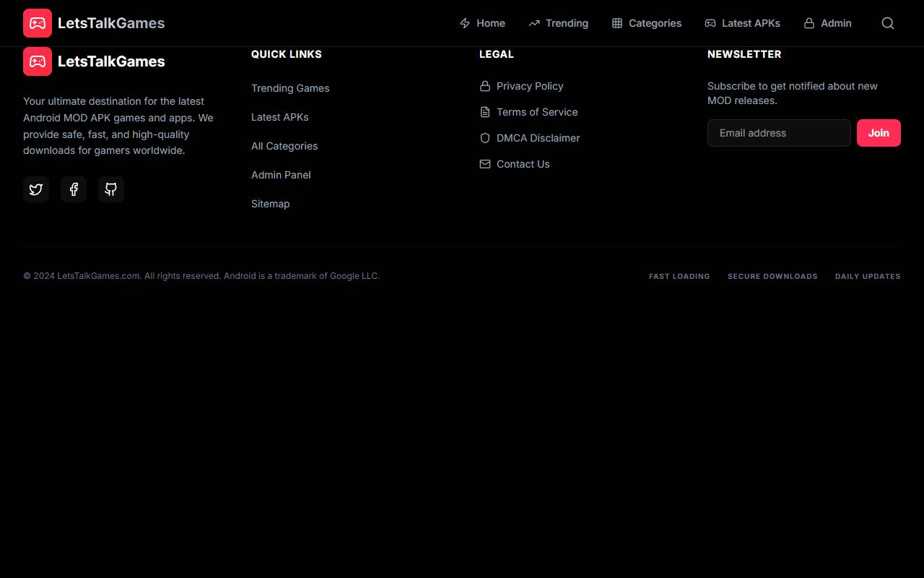Click the copyright notice text

click(x=201, y=276)
